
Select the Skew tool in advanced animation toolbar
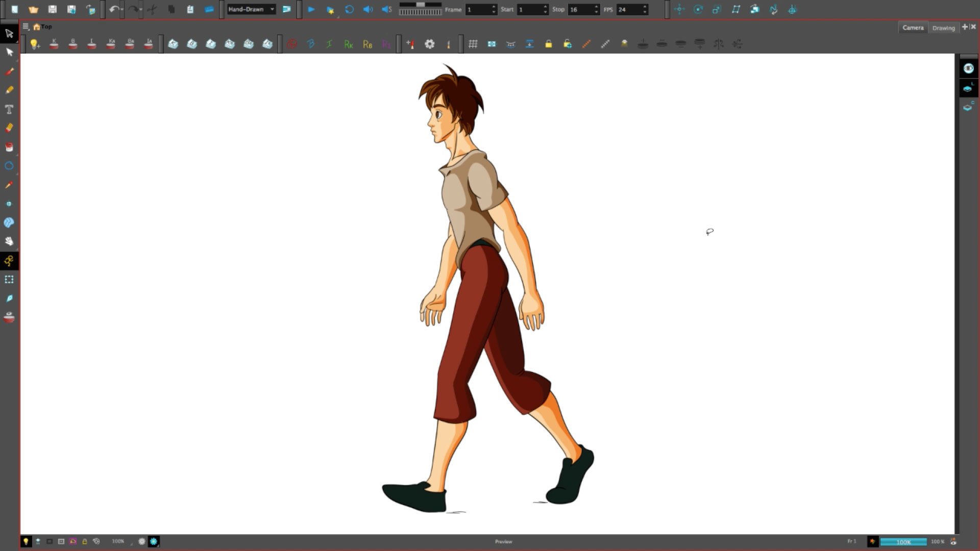click(736, 9)
